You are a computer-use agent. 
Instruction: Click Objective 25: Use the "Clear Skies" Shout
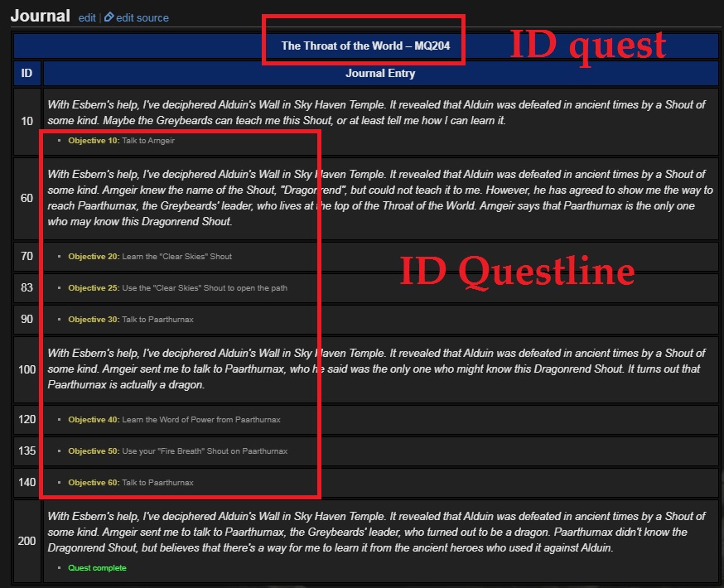tap(177, 288)
